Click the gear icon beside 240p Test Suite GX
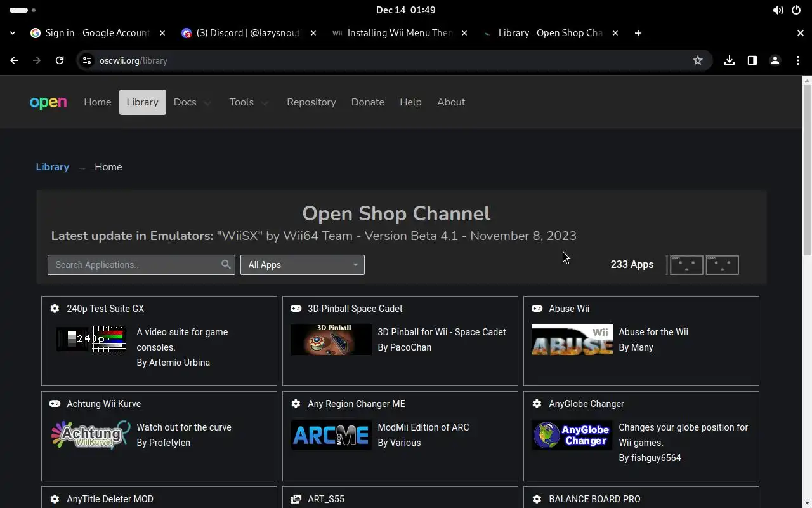The width and height of the screenshot is (812, 508). 55,309
